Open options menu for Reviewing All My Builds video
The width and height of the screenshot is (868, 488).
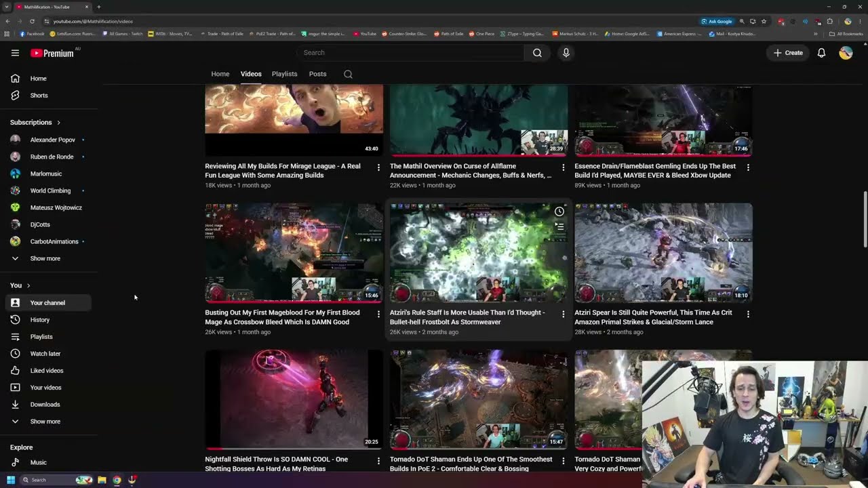[378, 167]
